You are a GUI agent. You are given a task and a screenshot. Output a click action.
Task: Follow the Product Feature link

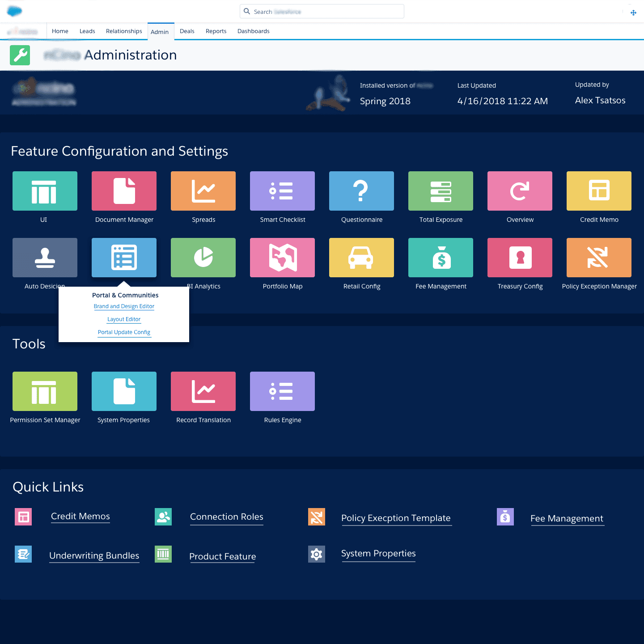coord(223,556)
